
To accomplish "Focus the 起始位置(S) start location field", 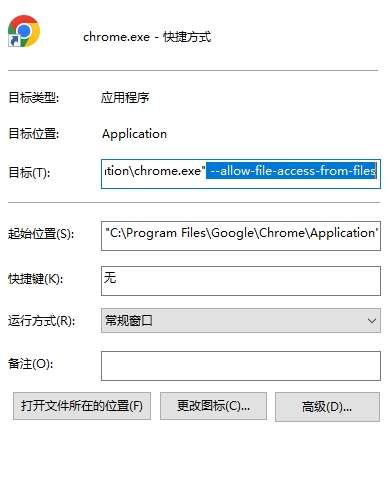I will coord(241,236).
